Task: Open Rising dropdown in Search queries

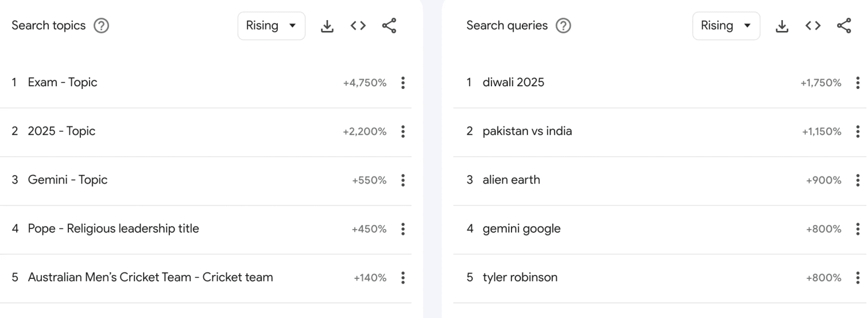Action: pyautogui.click(x=726, y=26)
